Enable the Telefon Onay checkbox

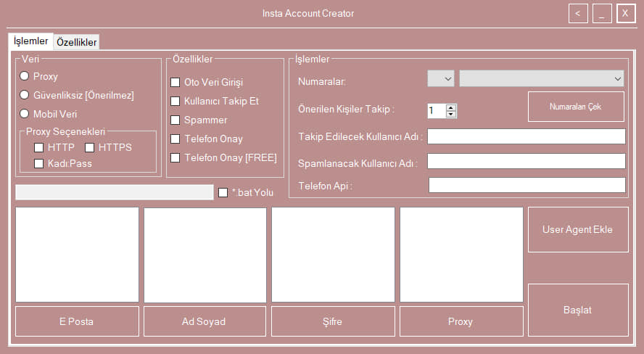pos(175,139)
